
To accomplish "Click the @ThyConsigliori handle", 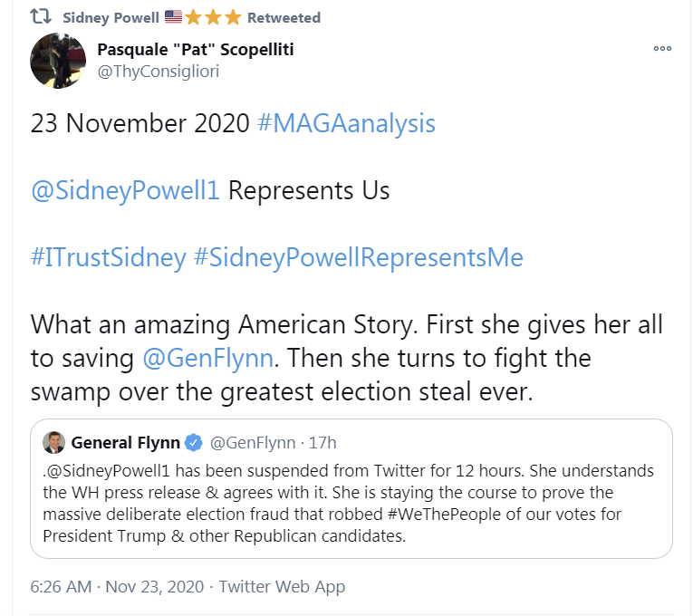I will [x=159, y=72].
